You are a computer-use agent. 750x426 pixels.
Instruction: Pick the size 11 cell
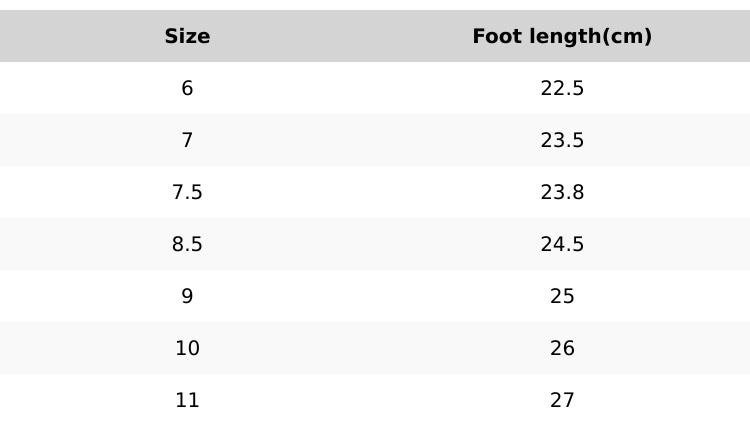click(x=187, y=401)
